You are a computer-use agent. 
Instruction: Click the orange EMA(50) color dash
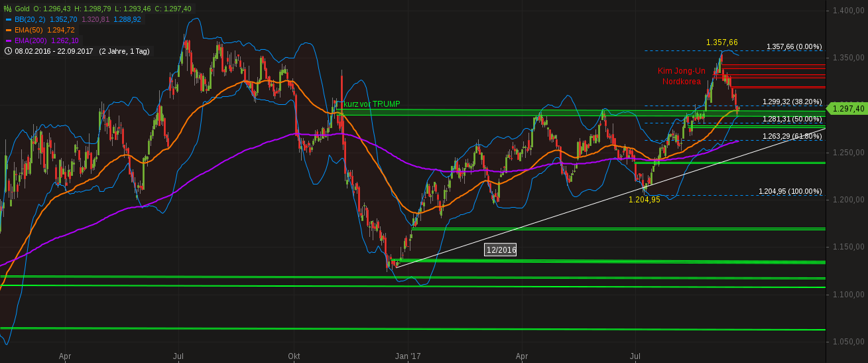click(x=7, y=30)
